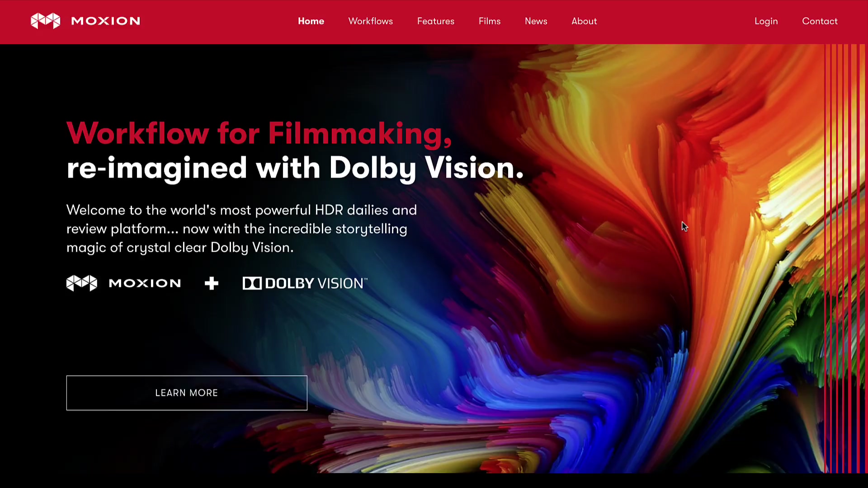This screenshot has width=868, height=488.
Task: Click the "Welcome to the world's" paragraph
Action: (x=242, y=229)
